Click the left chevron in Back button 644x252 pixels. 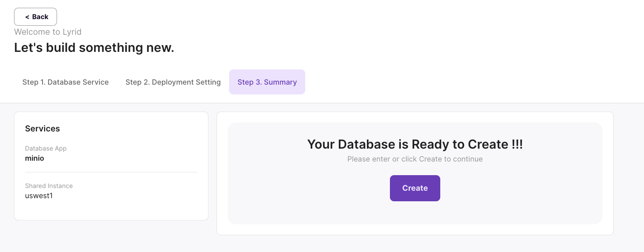27,17
